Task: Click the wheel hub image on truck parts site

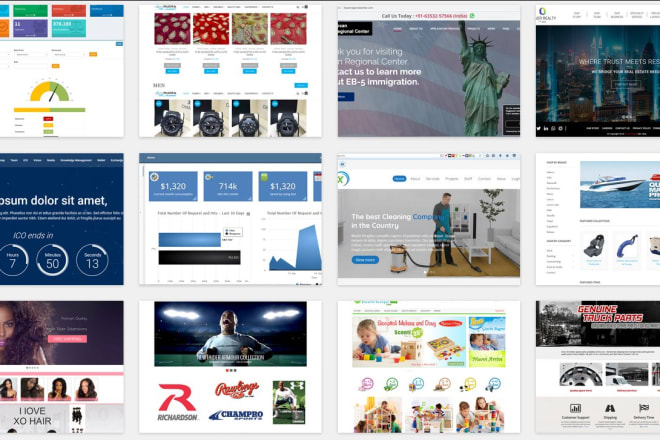Action: coord(581,374)
